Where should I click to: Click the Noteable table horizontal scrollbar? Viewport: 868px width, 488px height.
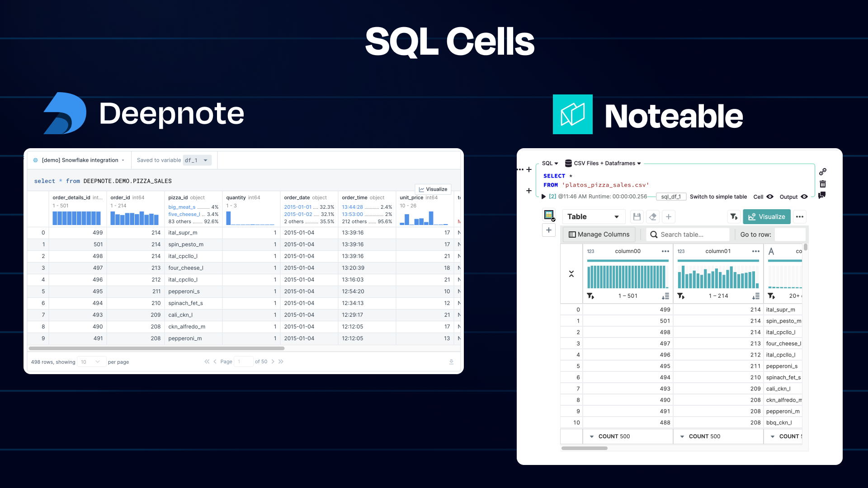tap(585, 448)
